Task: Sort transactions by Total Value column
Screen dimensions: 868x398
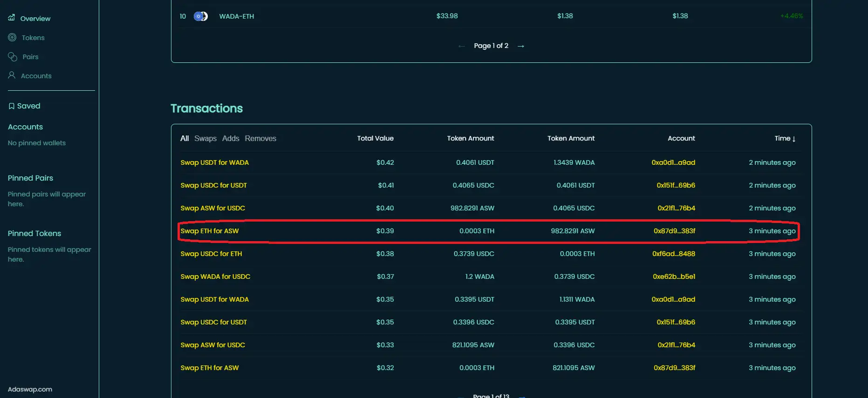Action: pos(375,138)
